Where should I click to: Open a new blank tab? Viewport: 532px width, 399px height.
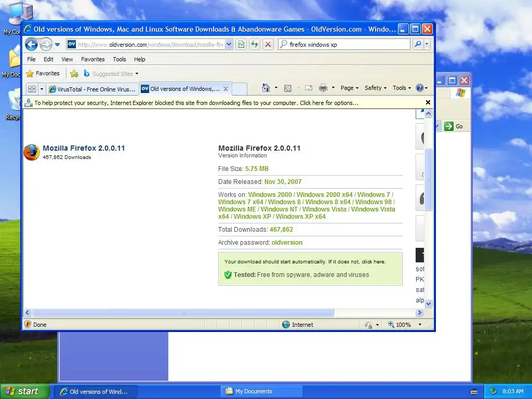coord(239,89)
